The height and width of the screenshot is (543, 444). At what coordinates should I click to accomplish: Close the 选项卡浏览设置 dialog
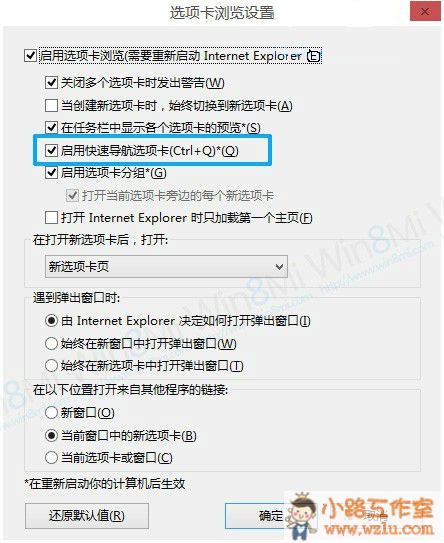pos(425,11)
